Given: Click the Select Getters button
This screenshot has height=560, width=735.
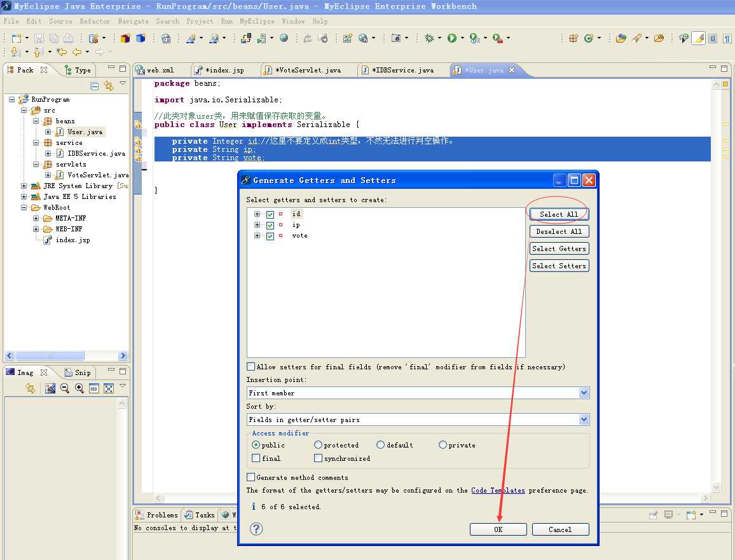Looking at the screenshot, I should click(x=559, y=249).
